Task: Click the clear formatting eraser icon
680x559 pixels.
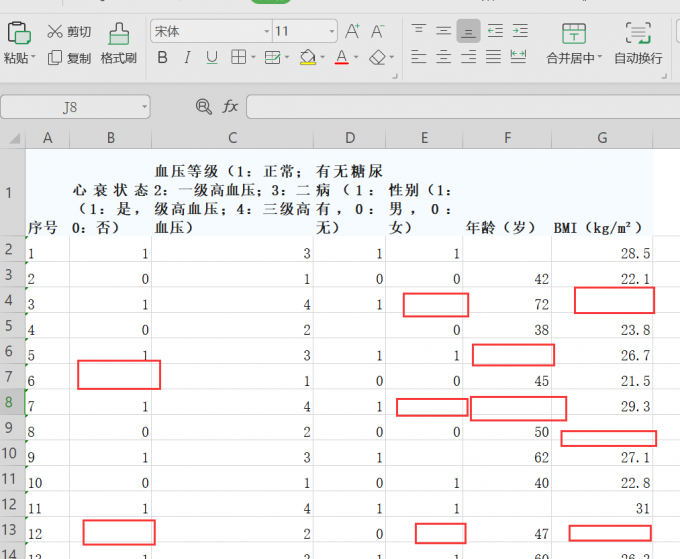Action: click(377, 57)
